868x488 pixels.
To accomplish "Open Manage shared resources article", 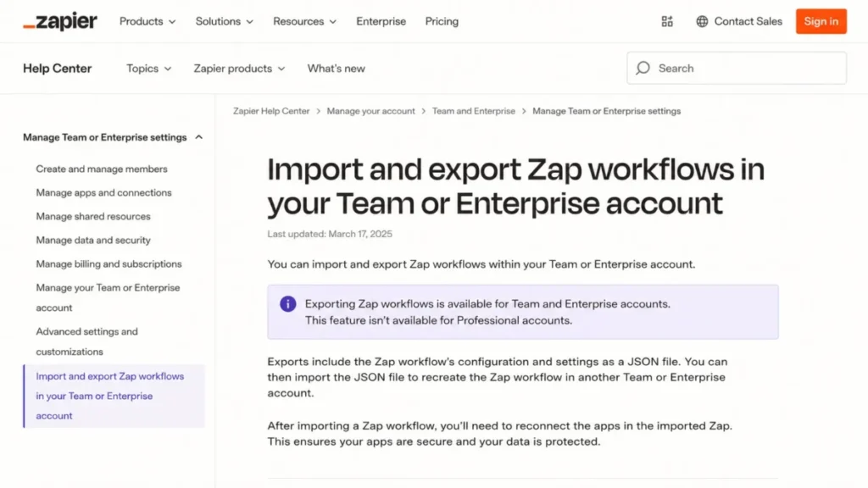I will tap(93, 216).
